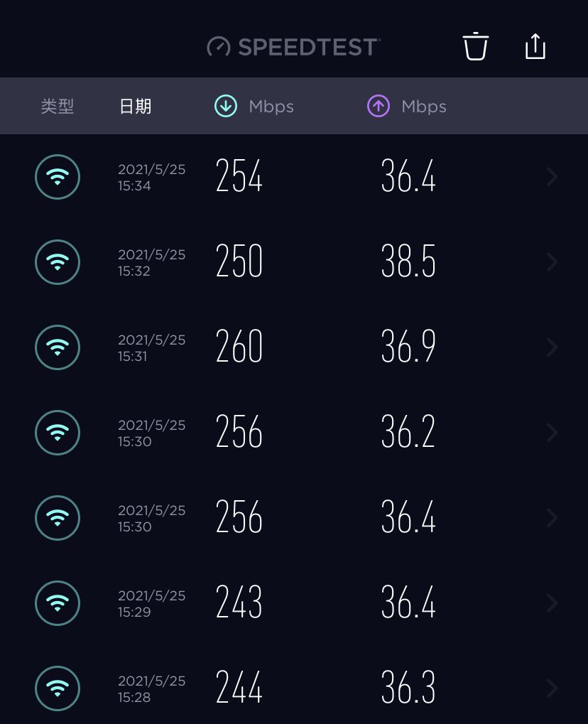Tap the Wi-Fi icon for 15:29 result
The image size is (588, 724).
(x=58, y=603)
